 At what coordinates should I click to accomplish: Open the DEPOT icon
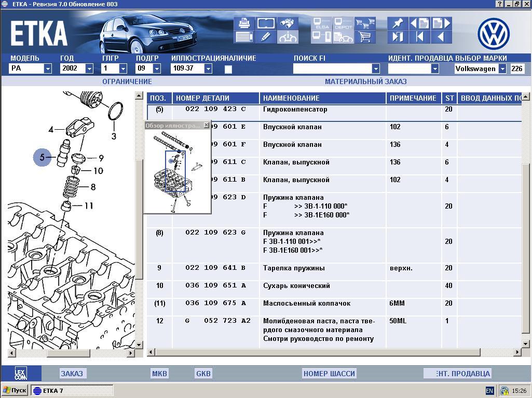pos(343,23)
